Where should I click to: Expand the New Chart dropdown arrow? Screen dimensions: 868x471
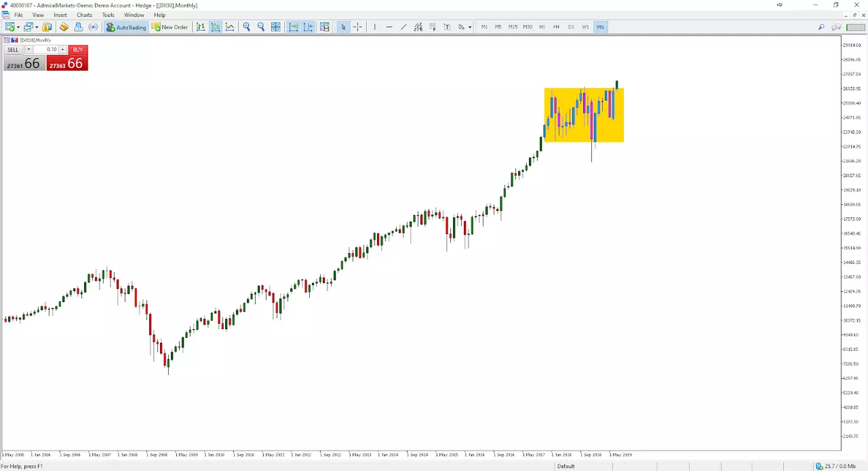(x=18, y=27)
